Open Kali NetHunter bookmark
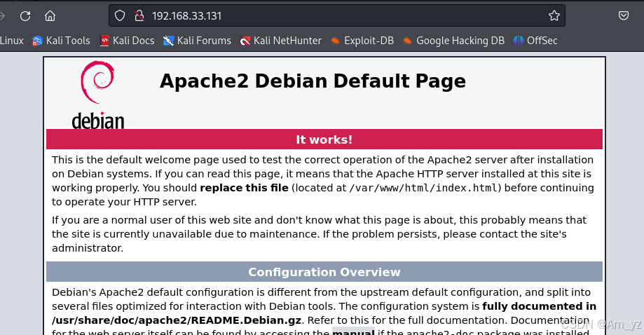This screenshot has width=644, height=335. tap(281, 41)
